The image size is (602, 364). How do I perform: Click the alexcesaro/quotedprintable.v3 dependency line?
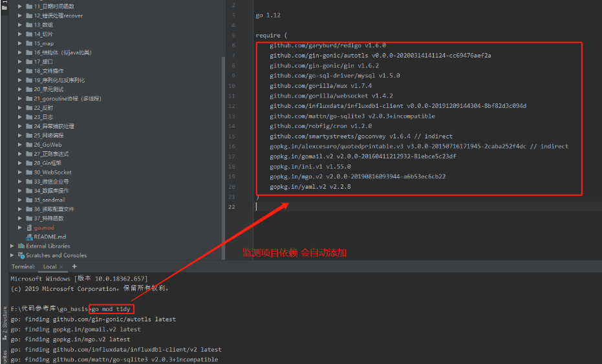click(419, 146)
